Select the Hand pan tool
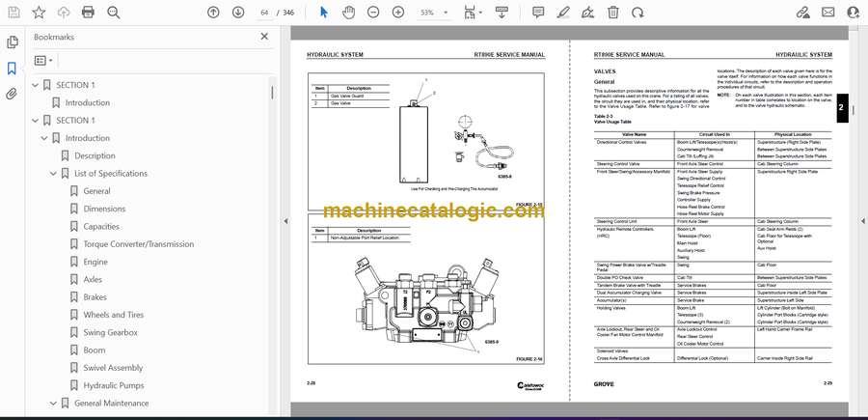Screen dimensions: 868x420 click(x=347, y=13)
